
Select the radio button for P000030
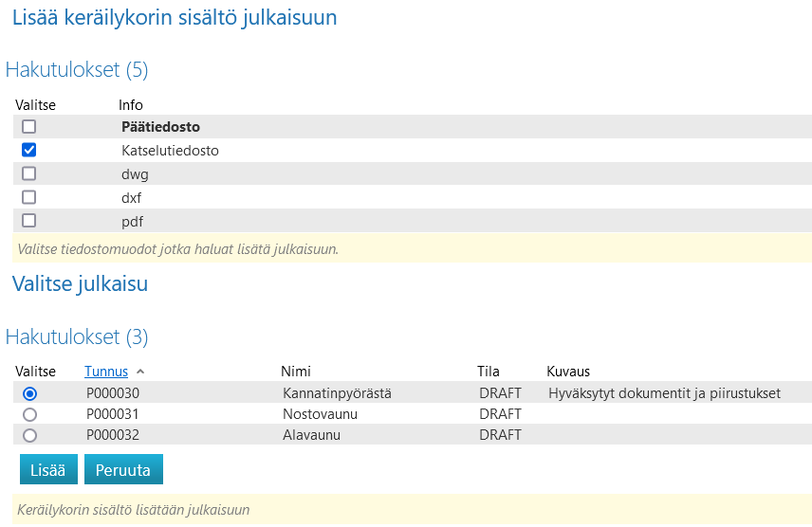coord(29,393)
